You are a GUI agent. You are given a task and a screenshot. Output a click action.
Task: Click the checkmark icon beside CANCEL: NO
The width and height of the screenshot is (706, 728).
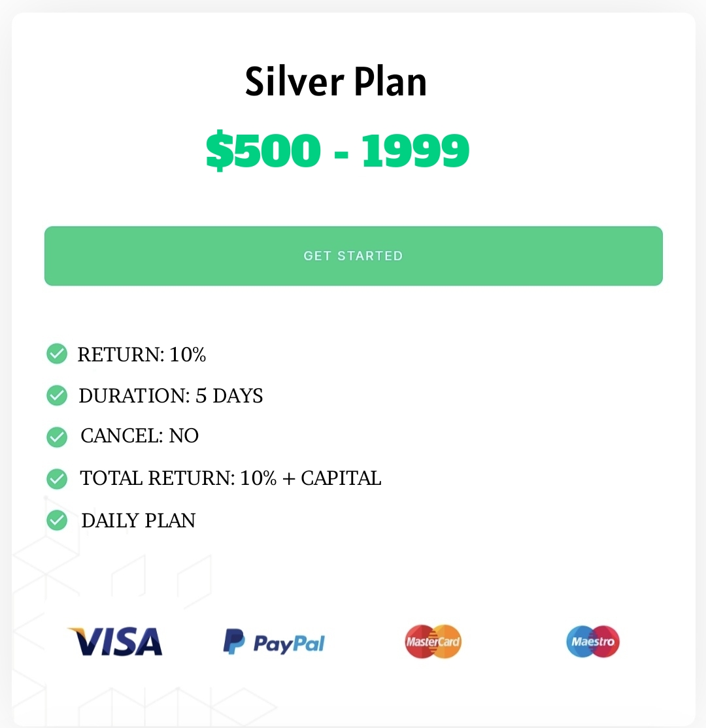click(57, 437)
